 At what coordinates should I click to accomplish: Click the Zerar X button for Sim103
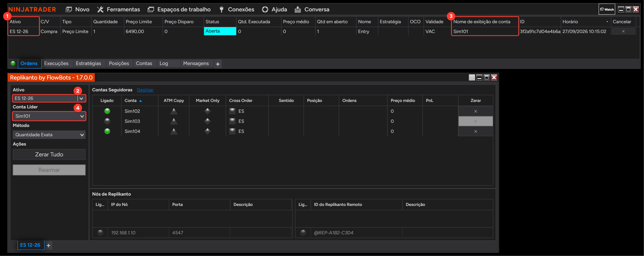(475, 121)
